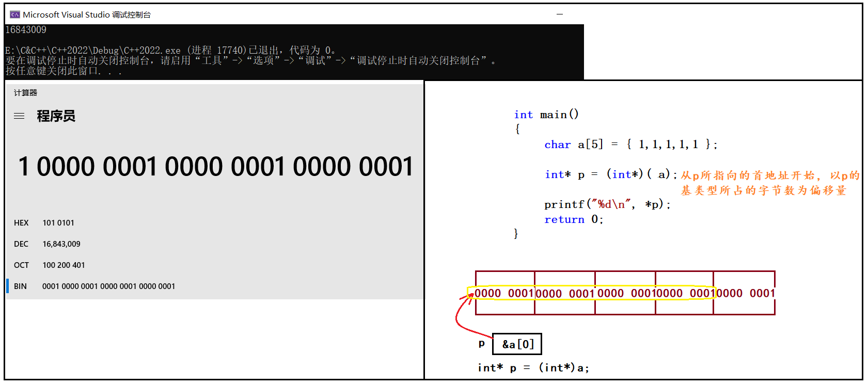Click the printf code line
868x385 pixels.
(607, 204)
